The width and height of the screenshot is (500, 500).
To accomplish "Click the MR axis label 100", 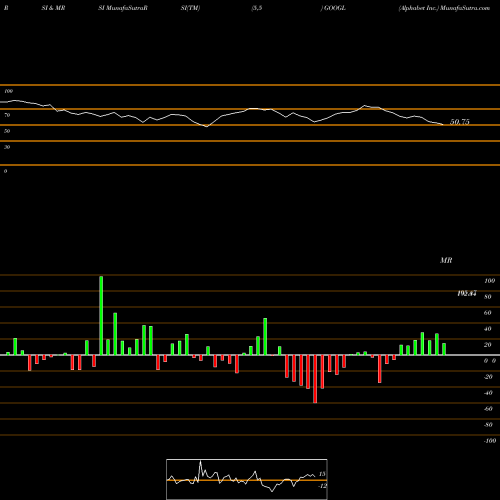I will (x=489, y=281).
